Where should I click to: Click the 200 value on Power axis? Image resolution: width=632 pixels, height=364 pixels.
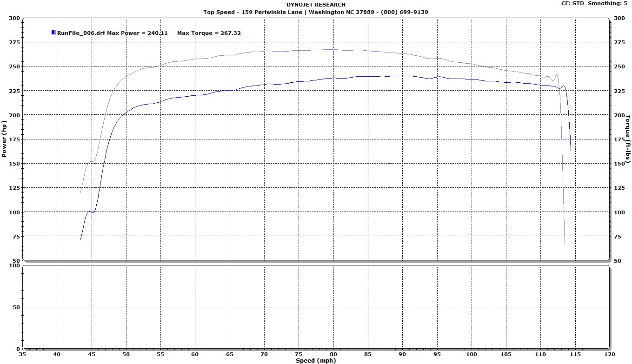pyautogui.click(x=15, y=115)
